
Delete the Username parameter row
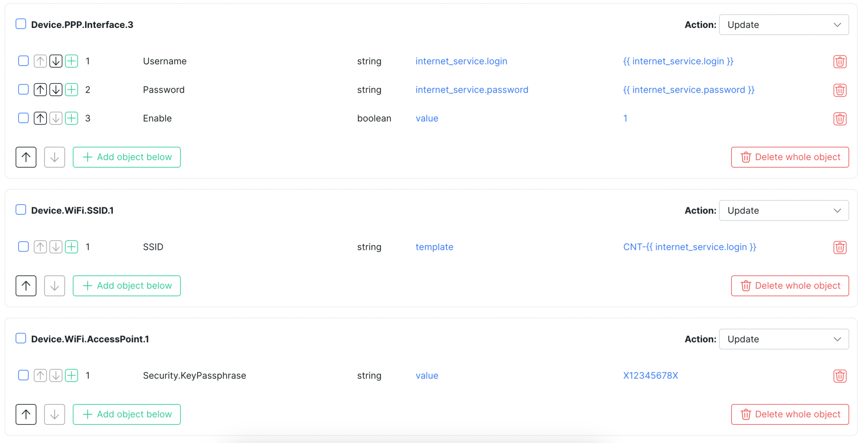[x=840, y=61]
